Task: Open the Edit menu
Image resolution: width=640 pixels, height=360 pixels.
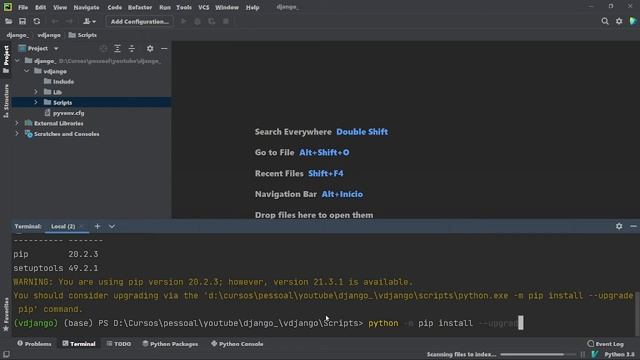Action: click(x=40, y=7)
